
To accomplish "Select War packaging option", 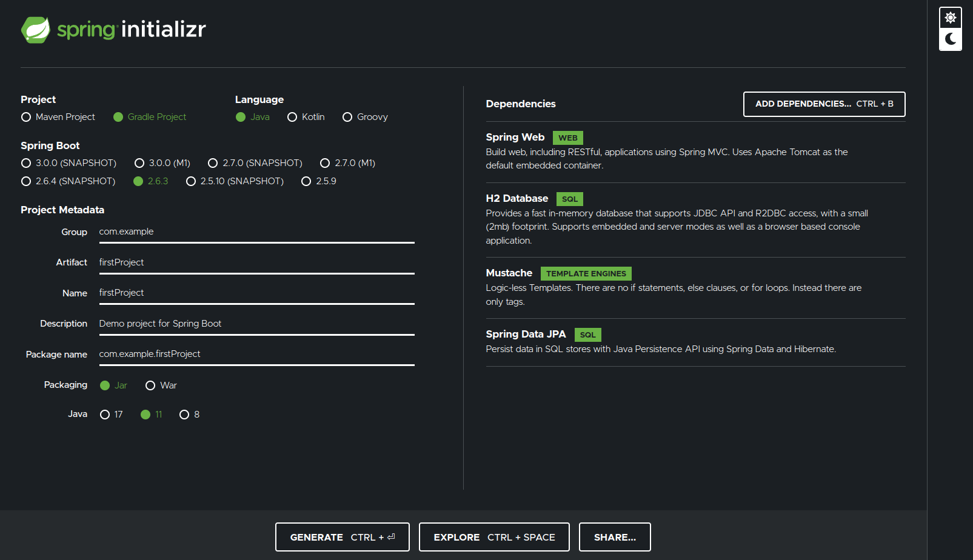I will pos(161,385).
